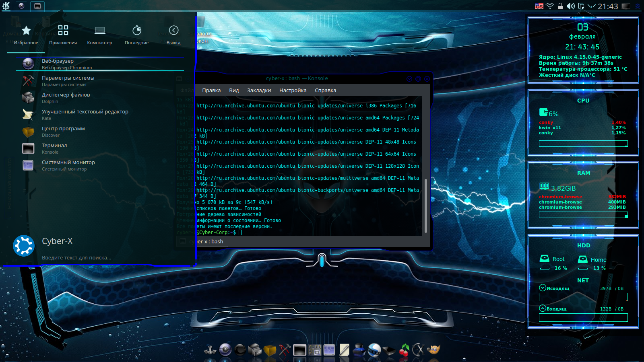The height and width of the screenshot is (362, 644).
Task: Click the metallic X dock icon
Action: (x=419, y=350)
